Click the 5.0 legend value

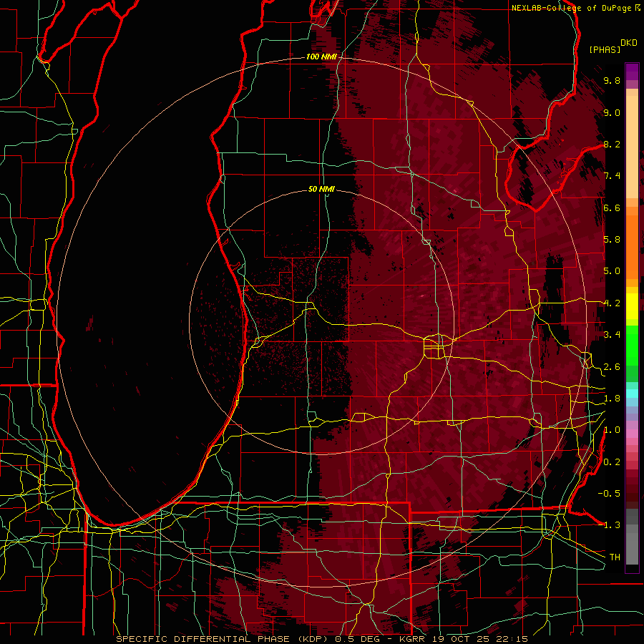click(612, 271)
